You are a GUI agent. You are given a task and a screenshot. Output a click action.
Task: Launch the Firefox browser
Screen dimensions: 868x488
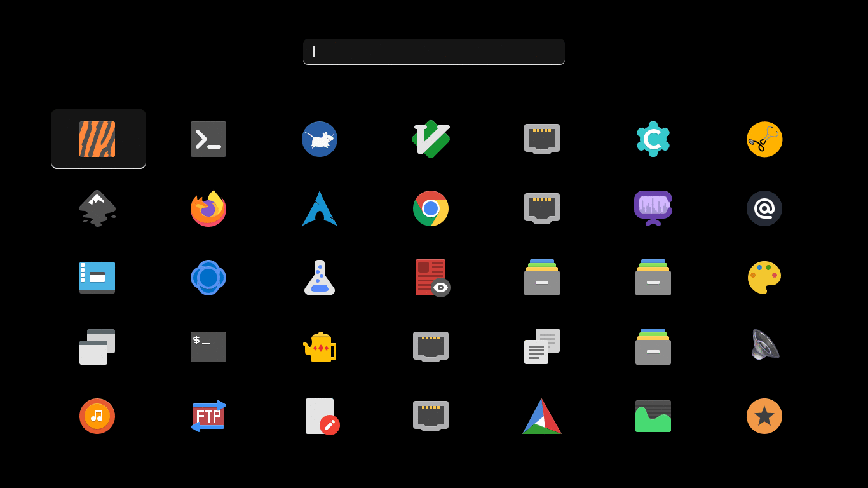[x=208, y=208]
